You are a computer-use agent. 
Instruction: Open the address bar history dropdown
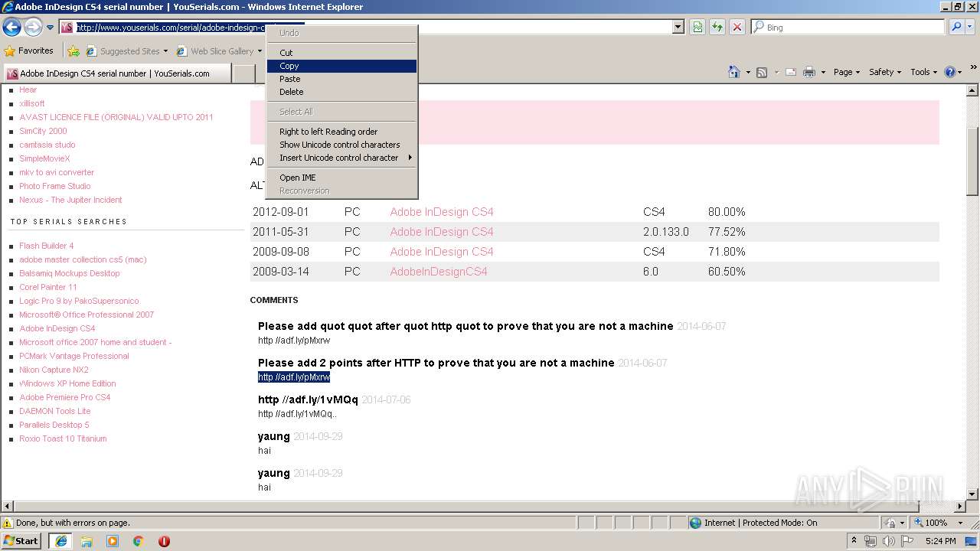coord(678,27)
